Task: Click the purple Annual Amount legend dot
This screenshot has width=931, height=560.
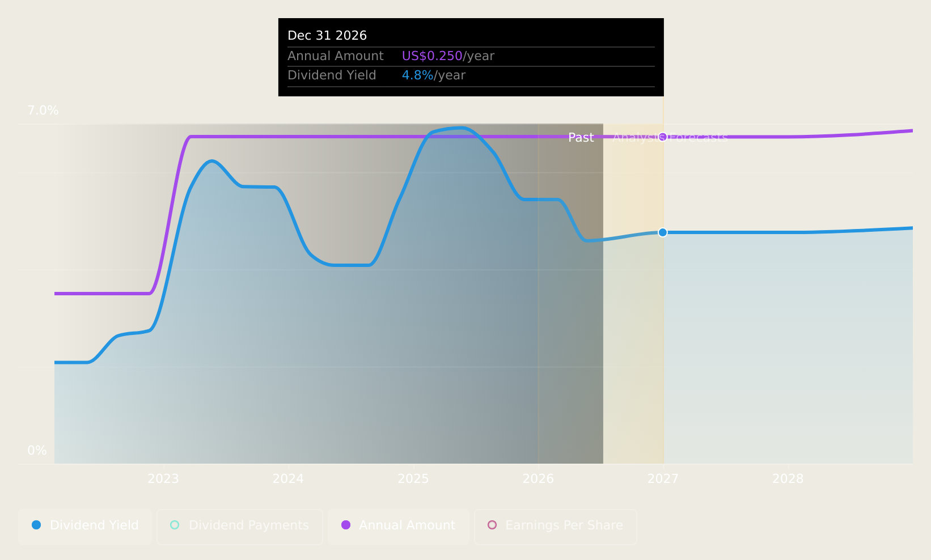Action: 346,525
